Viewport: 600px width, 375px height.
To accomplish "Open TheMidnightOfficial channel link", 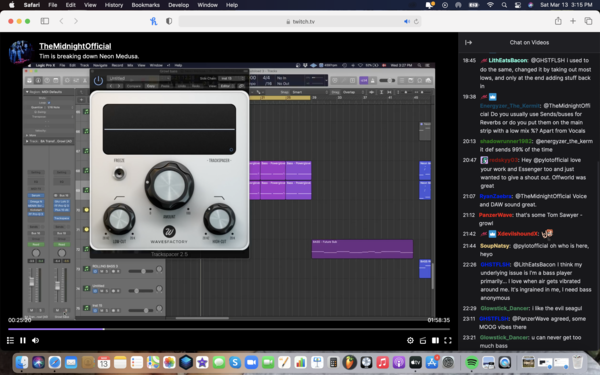I will (75, 46).
